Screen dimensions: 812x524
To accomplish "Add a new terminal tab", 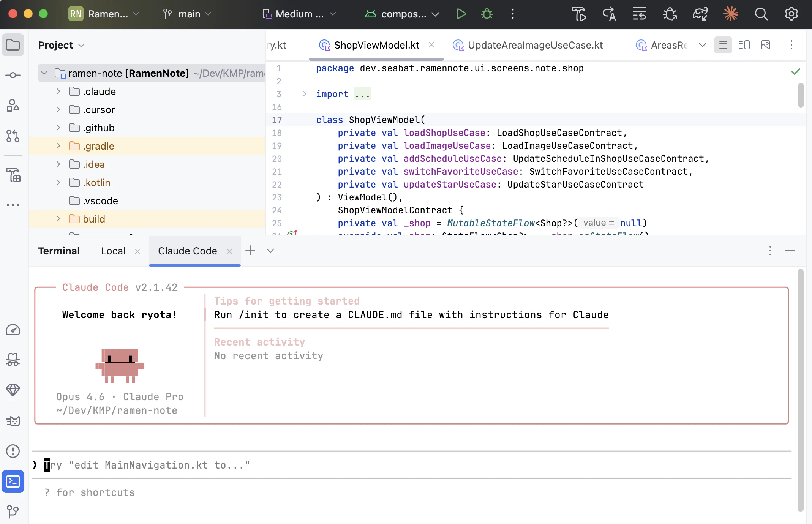I will point(250,251).
